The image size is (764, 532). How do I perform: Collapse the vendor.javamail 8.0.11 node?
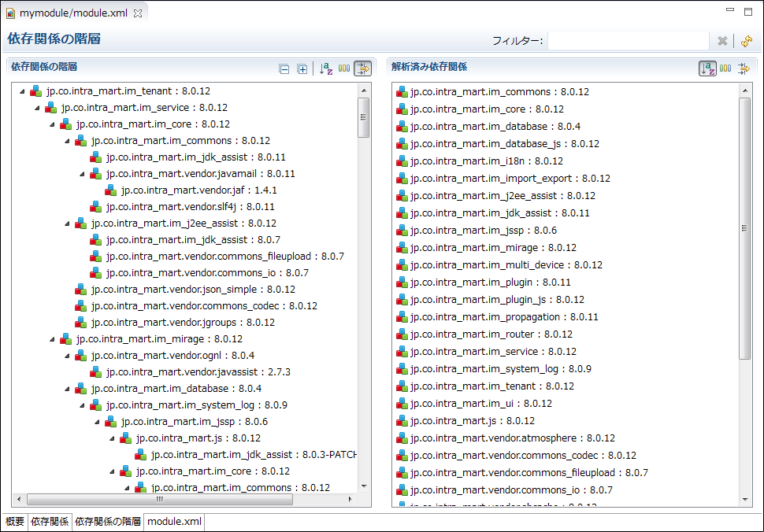point(82,174)
